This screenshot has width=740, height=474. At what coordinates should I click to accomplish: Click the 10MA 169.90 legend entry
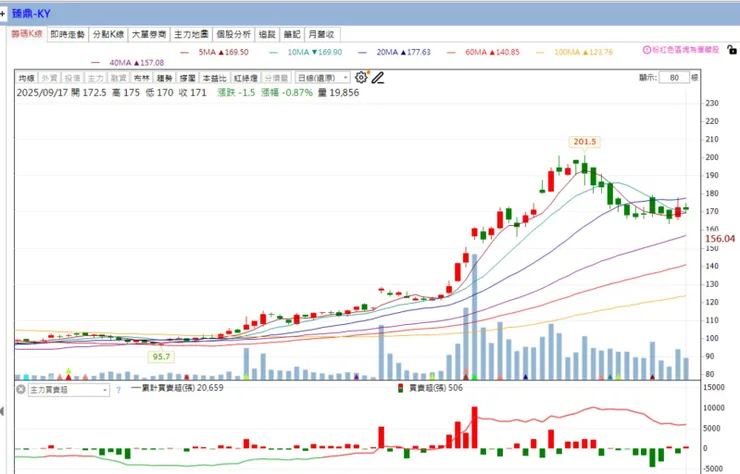click(306, 52)
